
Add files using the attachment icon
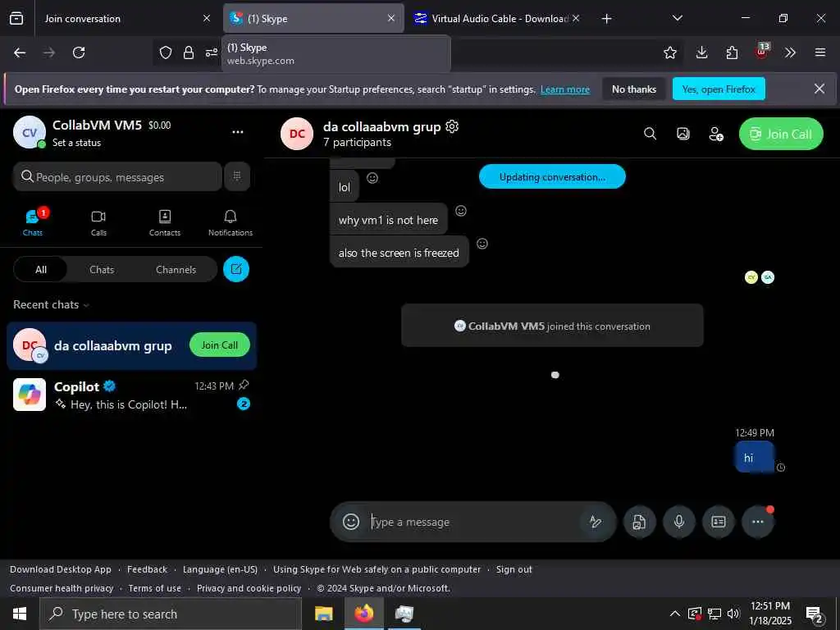pyautogui.click(x=639, y=522)
